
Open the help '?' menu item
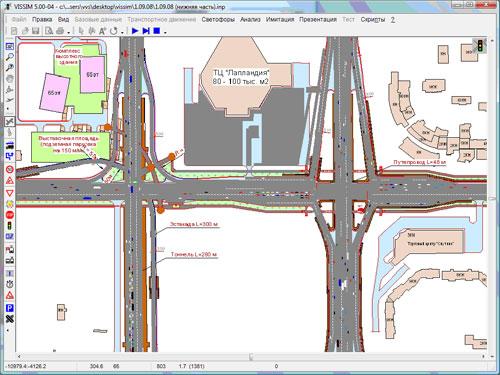coord(393,19)
